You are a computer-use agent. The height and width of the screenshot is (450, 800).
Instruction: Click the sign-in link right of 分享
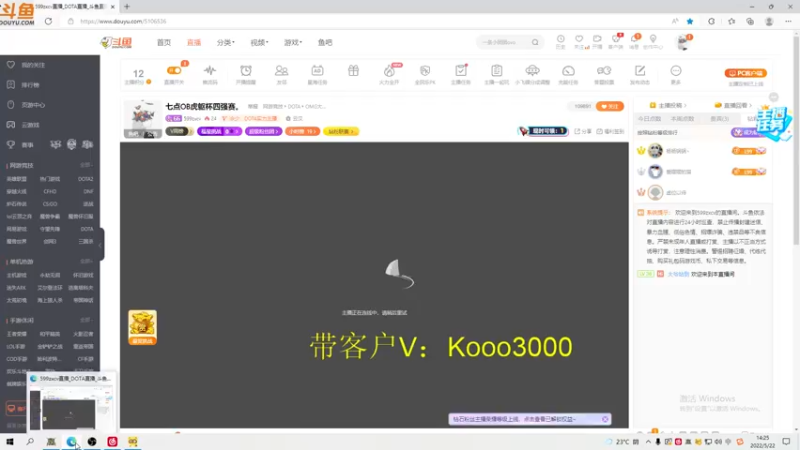[610, 131]
